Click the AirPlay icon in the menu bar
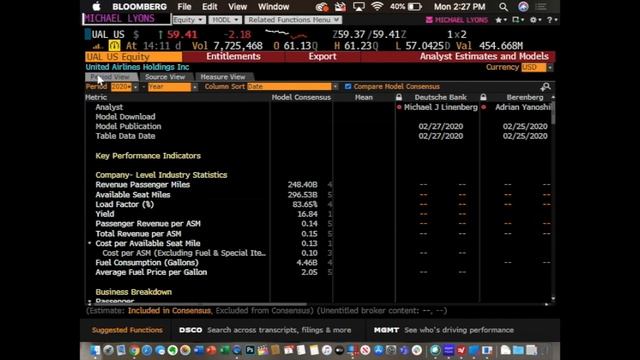Viewport: 640px width, 360px height. point(359,7)
